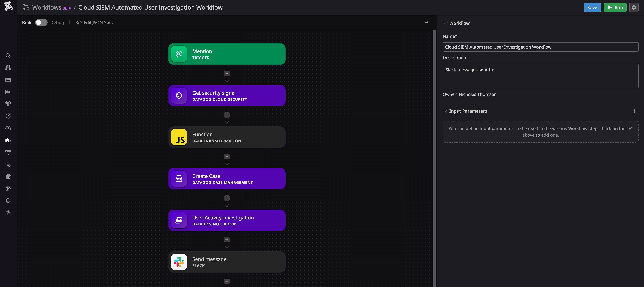Open the Logs filter icon in the sidebar
Viewport: 644px width, 287px height.
click(x=8, y=152)
